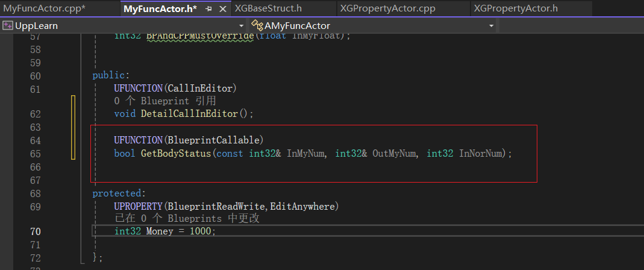644x270 pixels.
Task: Switch to the MyFuncActor.cpp* tab
Action: [45, 8]
